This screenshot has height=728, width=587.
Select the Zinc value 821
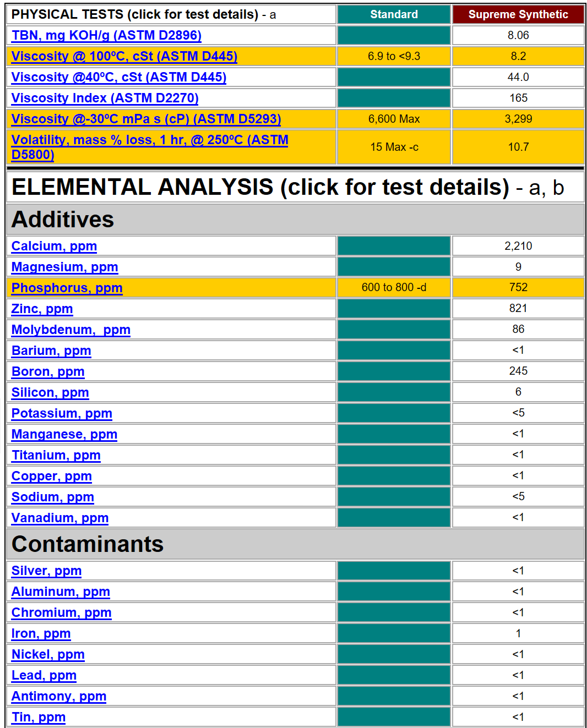(x=518, y=309)
